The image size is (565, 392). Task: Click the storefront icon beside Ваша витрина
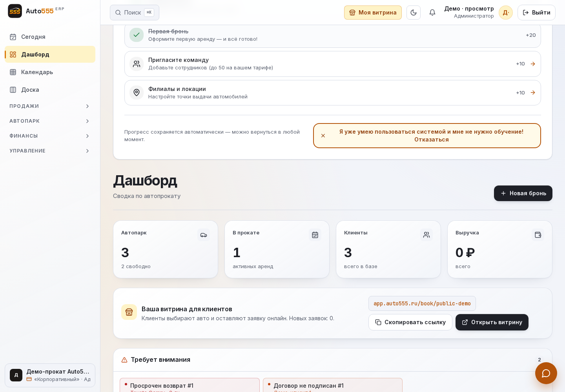[x=129, y=312]
